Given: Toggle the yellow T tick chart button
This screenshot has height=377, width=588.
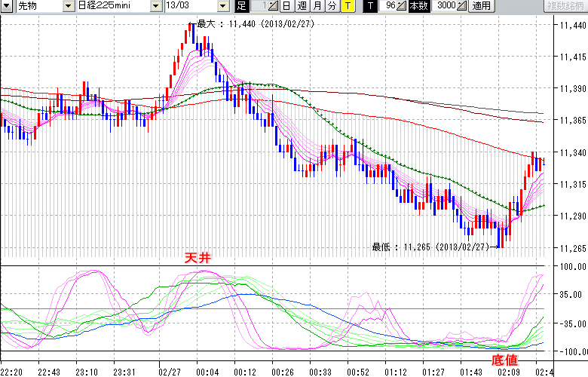Looking at the screenshot, I should click(348, 6).
